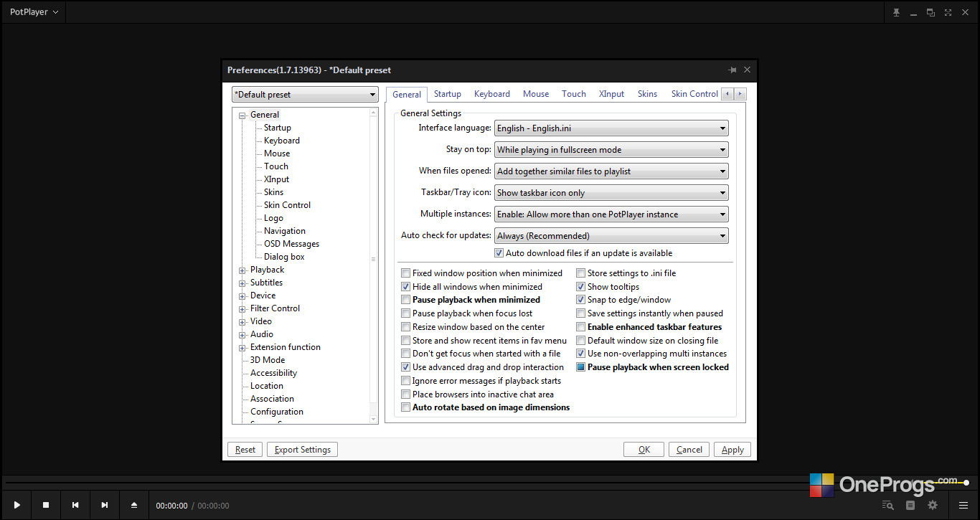Screen dimensions: 980x520
Task: Open the Stay on top dropdown
Action: [x=611, y=150]
